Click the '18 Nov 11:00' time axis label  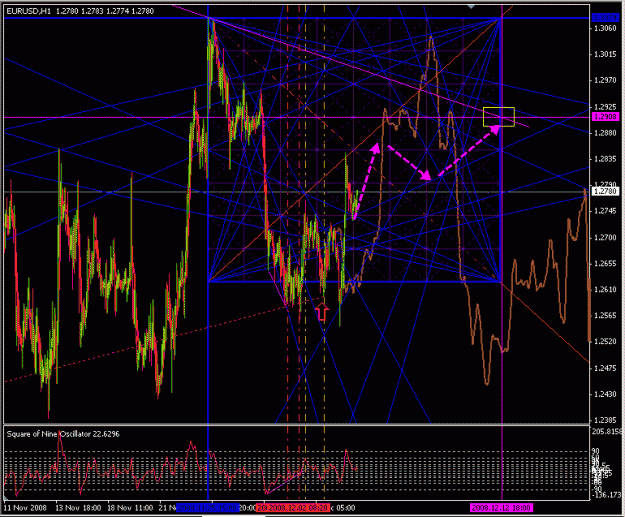coord(130,508)
